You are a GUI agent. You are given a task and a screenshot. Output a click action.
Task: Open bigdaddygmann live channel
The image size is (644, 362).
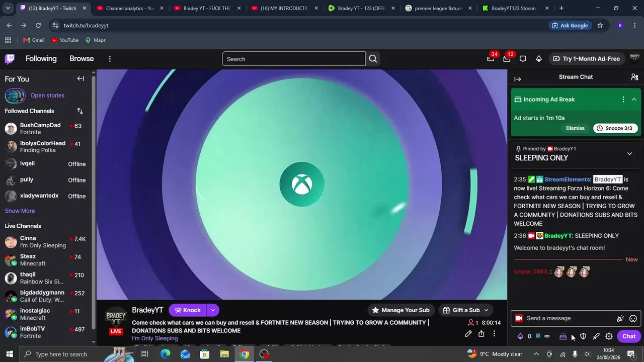(45, 296)
